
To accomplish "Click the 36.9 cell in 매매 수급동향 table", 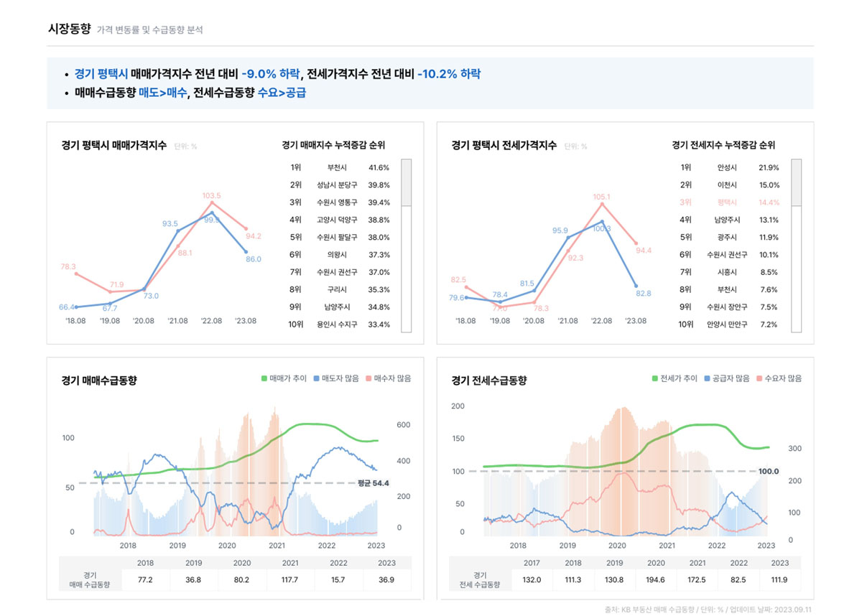I will [387, 579].
